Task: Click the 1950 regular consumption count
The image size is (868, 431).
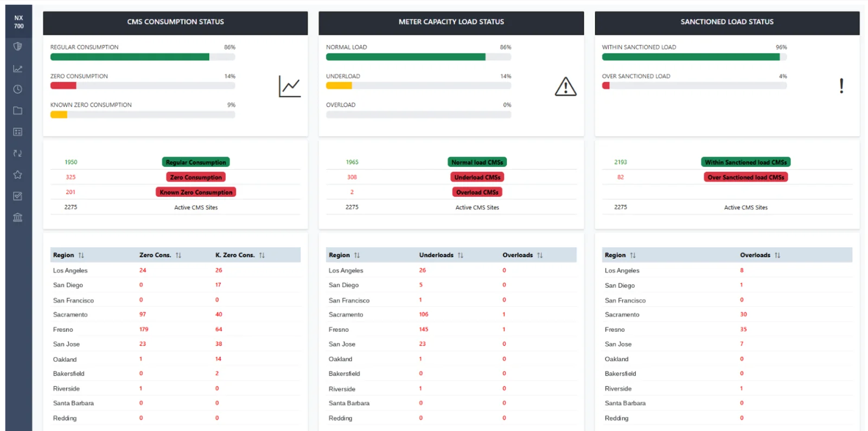Action: tap(71, 162)
